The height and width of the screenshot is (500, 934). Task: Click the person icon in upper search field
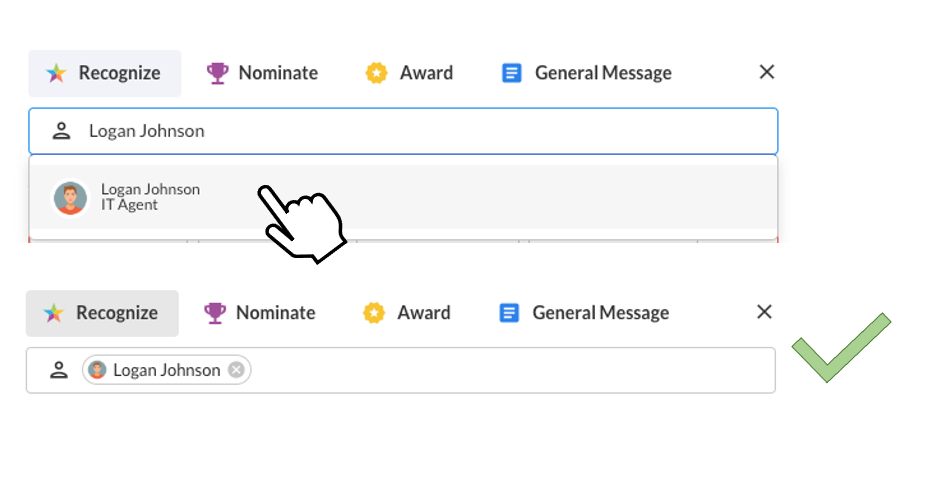[61, 131]
